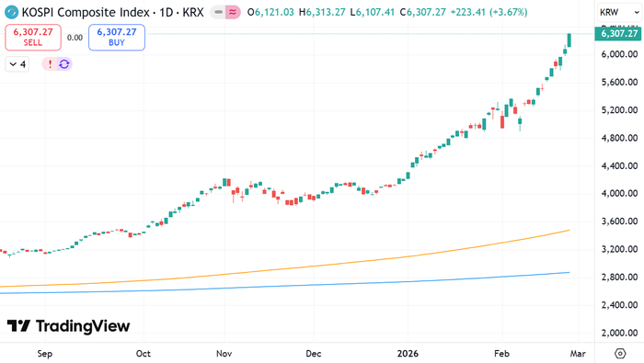Screen dimensions: 644x363
Task: Click the SELL 6,307.27 button
Action: [x=33, y=38]
